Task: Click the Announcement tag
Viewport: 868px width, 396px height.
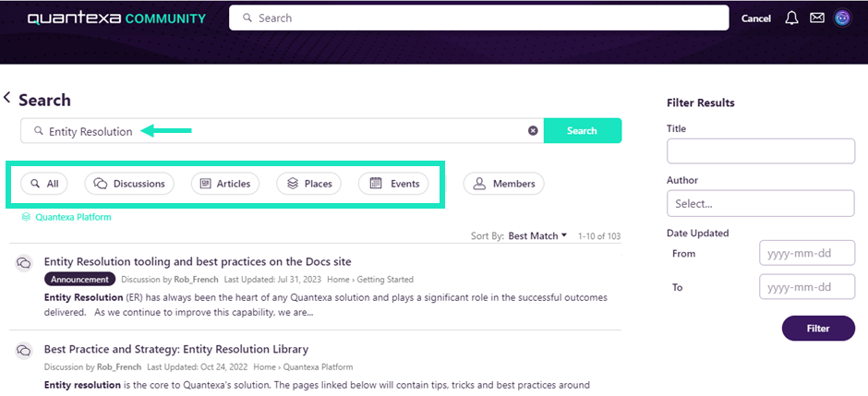Action: pyautogui.click(x=79, y=280)
